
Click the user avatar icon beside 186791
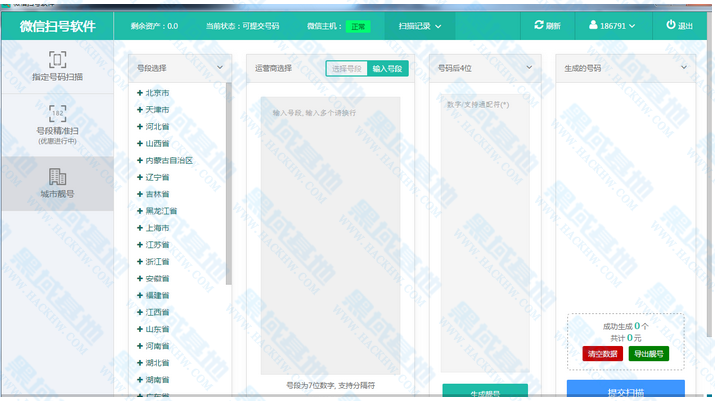593,25
